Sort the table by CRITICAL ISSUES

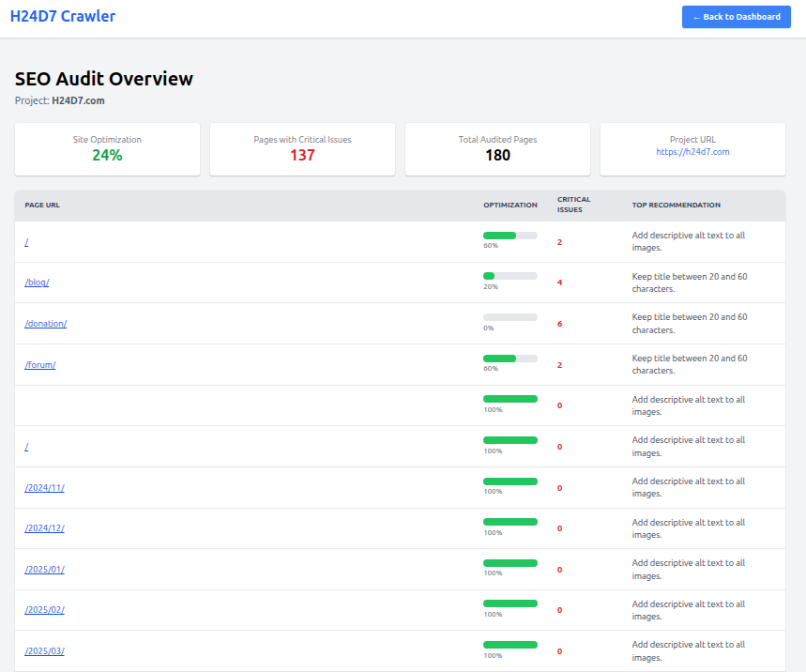pos(573,205)
